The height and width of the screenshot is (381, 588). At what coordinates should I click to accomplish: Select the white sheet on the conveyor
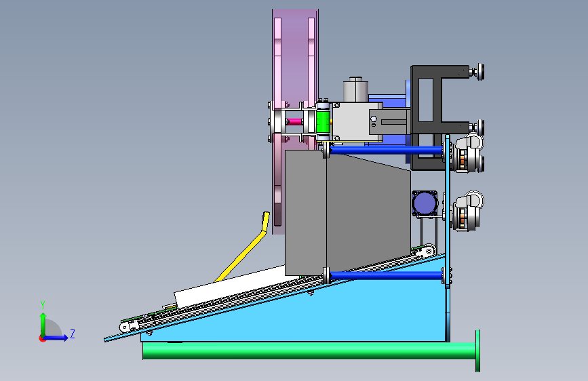click(229, 287)
